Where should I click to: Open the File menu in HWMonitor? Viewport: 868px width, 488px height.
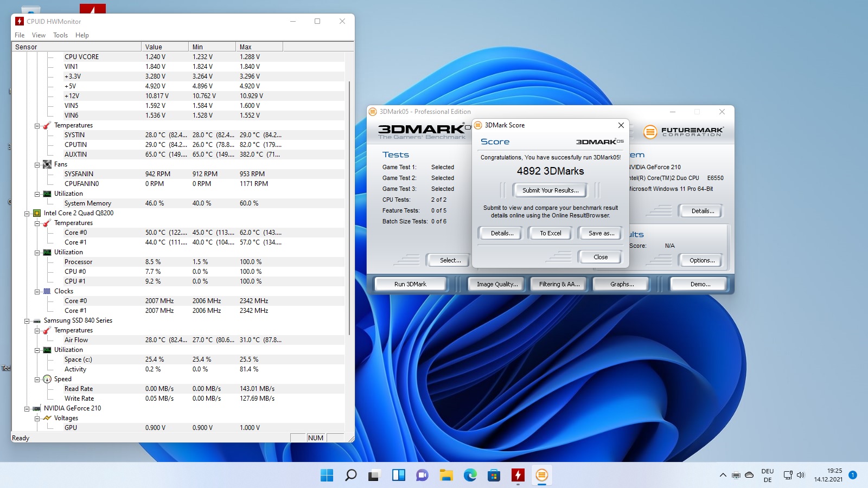tap(20, 35)
